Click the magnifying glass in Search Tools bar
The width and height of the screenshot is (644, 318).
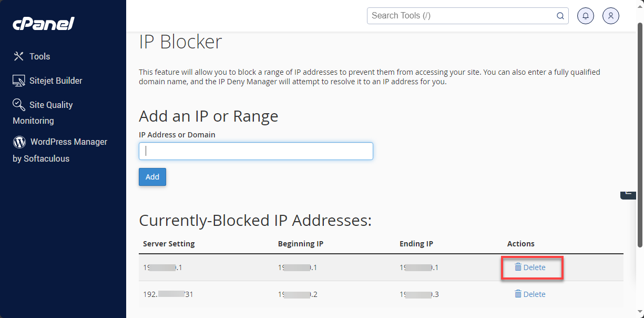pyautogui.click(x=560, y=16)
